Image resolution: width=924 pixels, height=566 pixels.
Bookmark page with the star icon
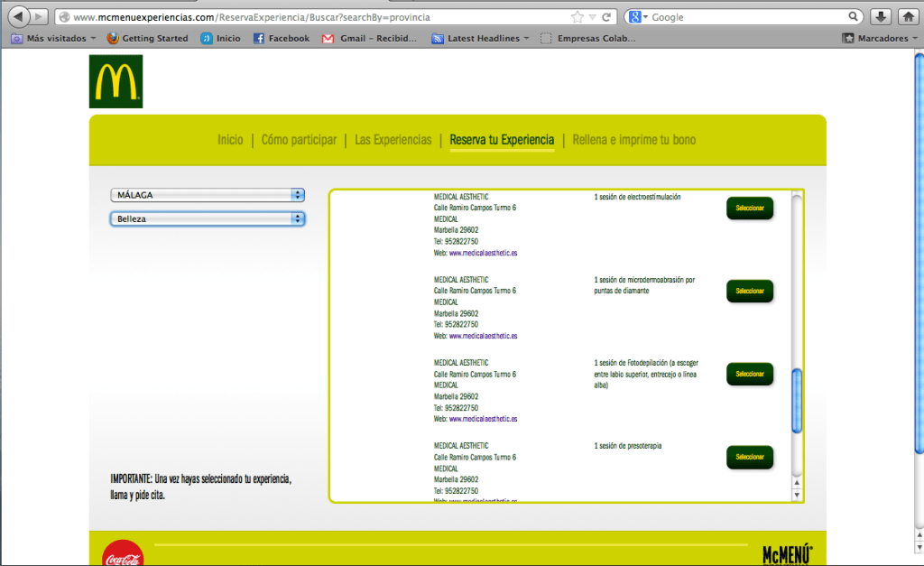pos(577,17)
